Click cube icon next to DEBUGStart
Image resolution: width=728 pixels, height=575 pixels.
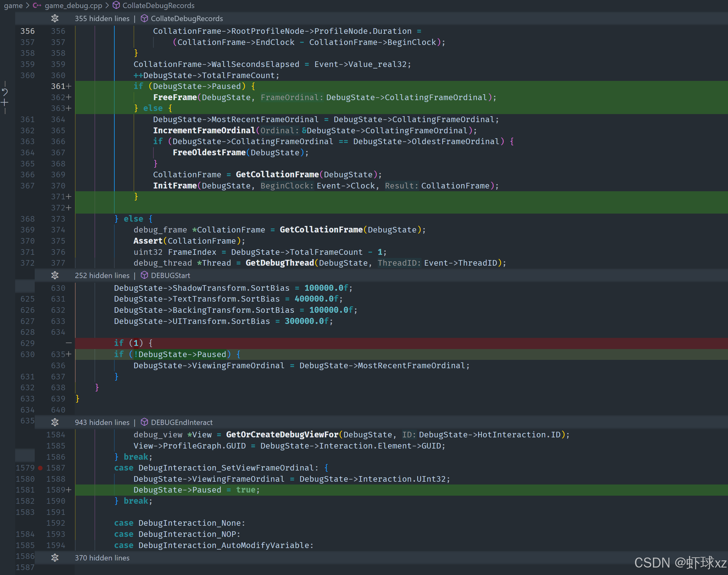click(144, 275)
